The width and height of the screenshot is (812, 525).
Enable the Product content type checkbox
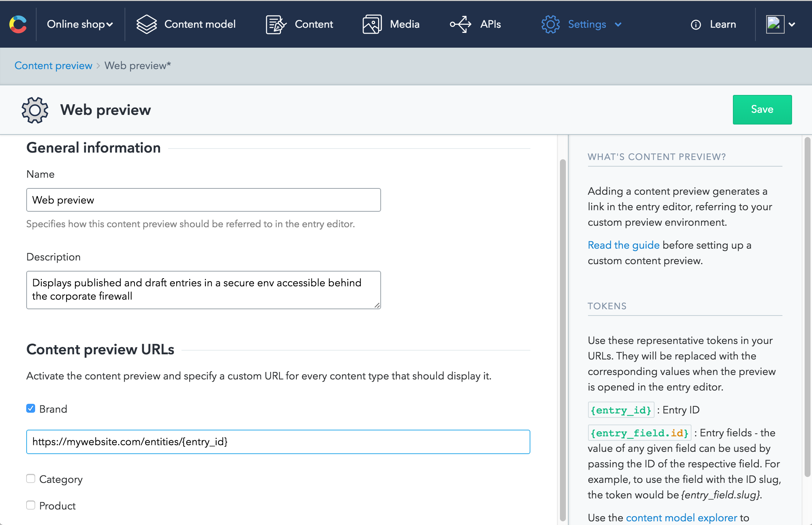[x=30, y=505]
